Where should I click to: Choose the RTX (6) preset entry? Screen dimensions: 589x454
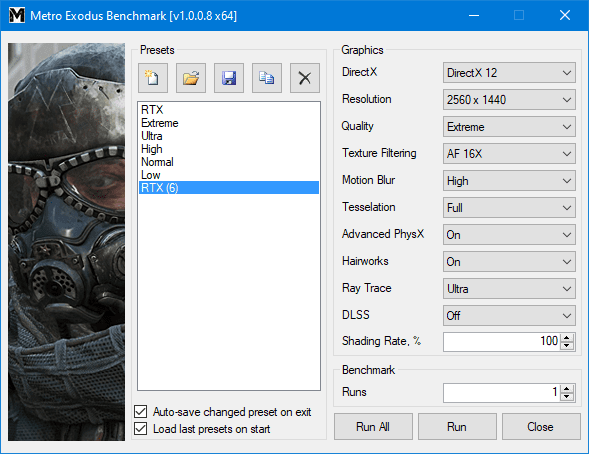coord(229,187)
